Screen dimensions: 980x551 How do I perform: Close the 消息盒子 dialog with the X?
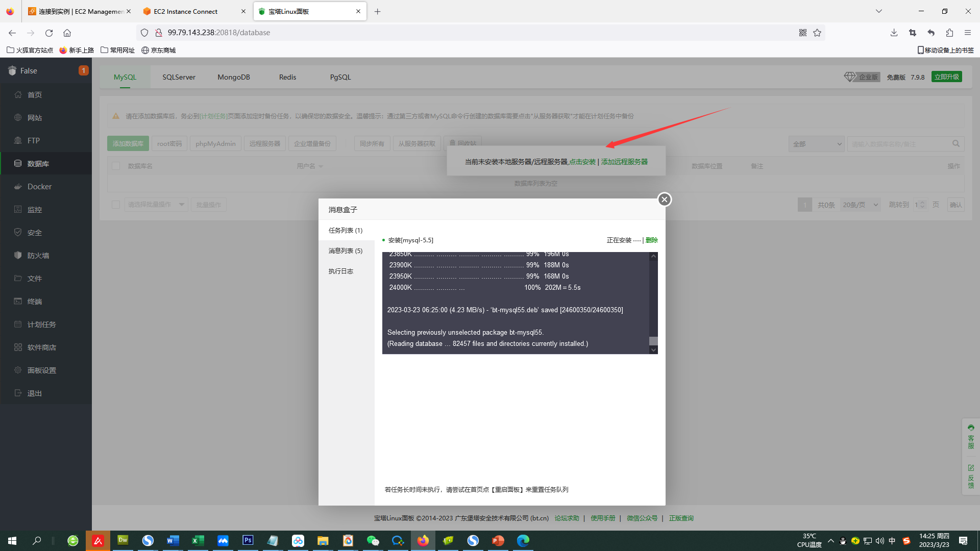coord(664,199)
